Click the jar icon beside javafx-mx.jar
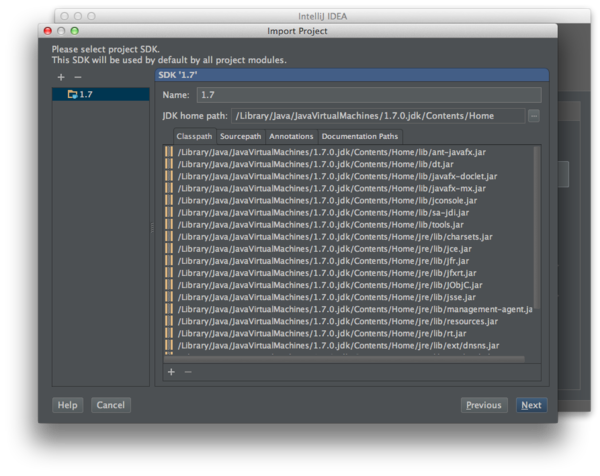Viewport: 600px width, 476px height. point(169,188)
